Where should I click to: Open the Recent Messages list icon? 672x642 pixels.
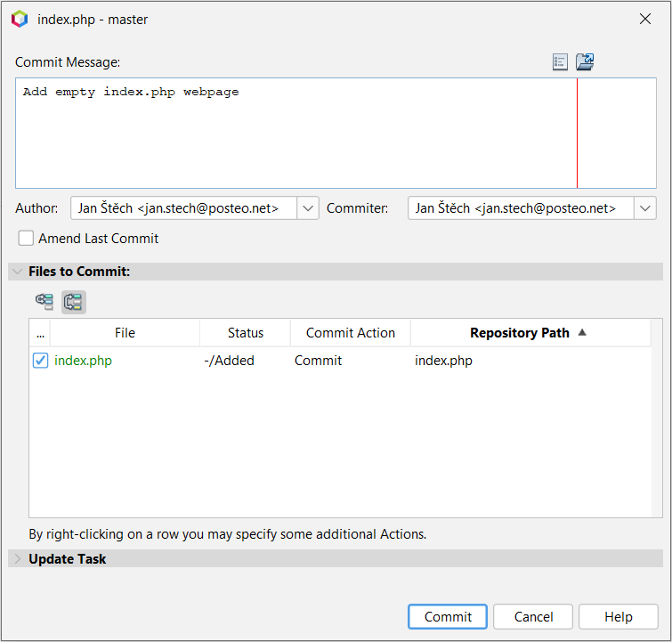point(560,61)
